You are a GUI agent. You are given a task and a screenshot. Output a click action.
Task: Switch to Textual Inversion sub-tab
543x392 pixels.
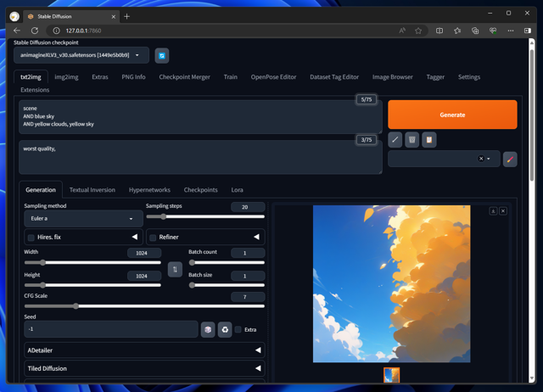[92, 190]
